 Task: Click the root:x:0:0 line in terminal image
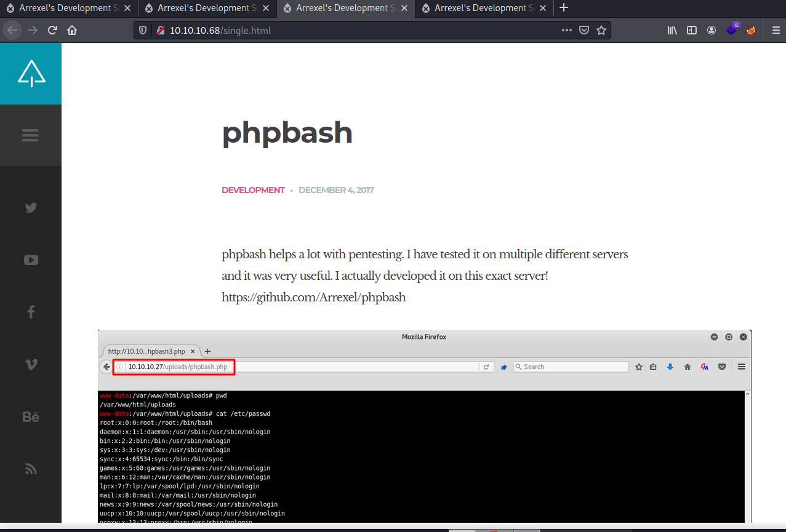(156, 423)
